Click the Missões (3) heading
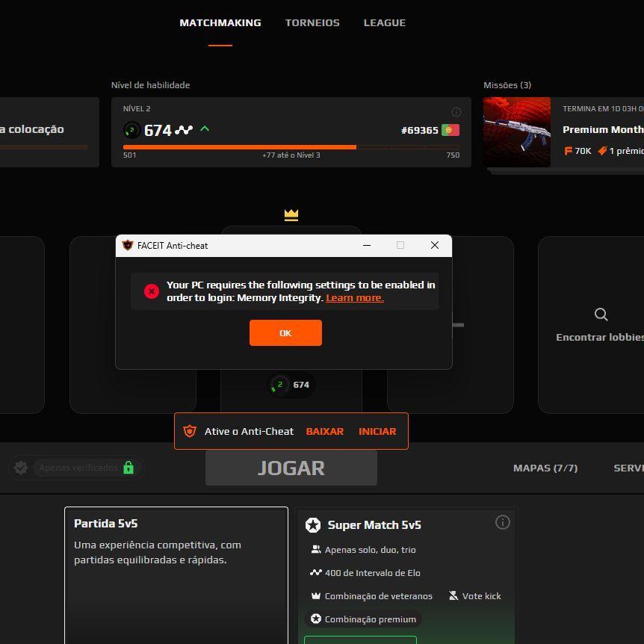Screen dimensions: 644x644 coord(507,85)
